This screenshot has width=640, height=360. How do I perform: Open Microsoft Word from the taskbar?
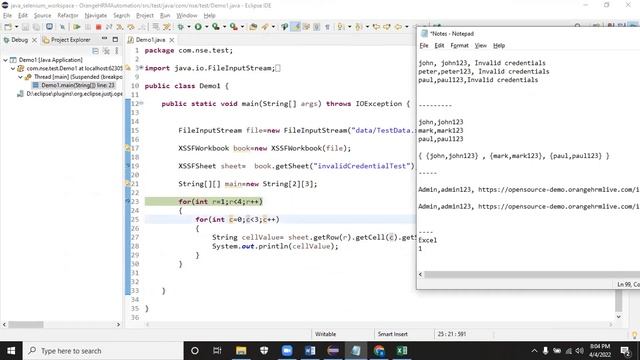pos(310,351)
